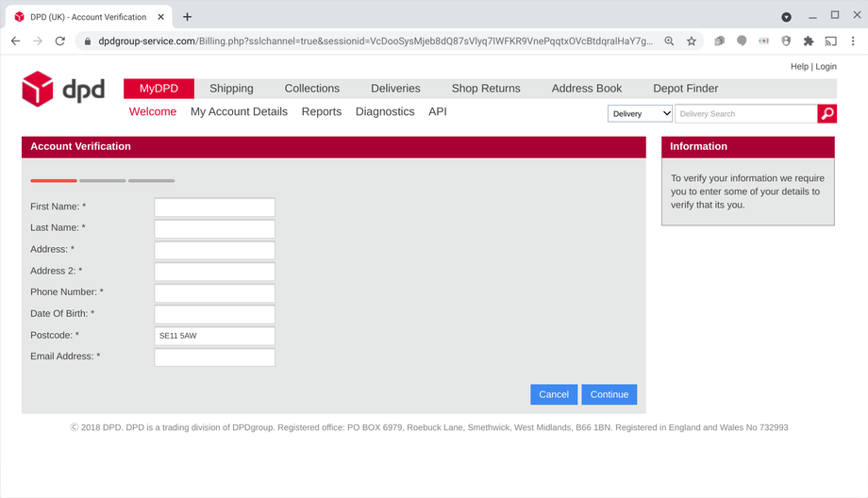Open the API submenu link

(438, 112)
